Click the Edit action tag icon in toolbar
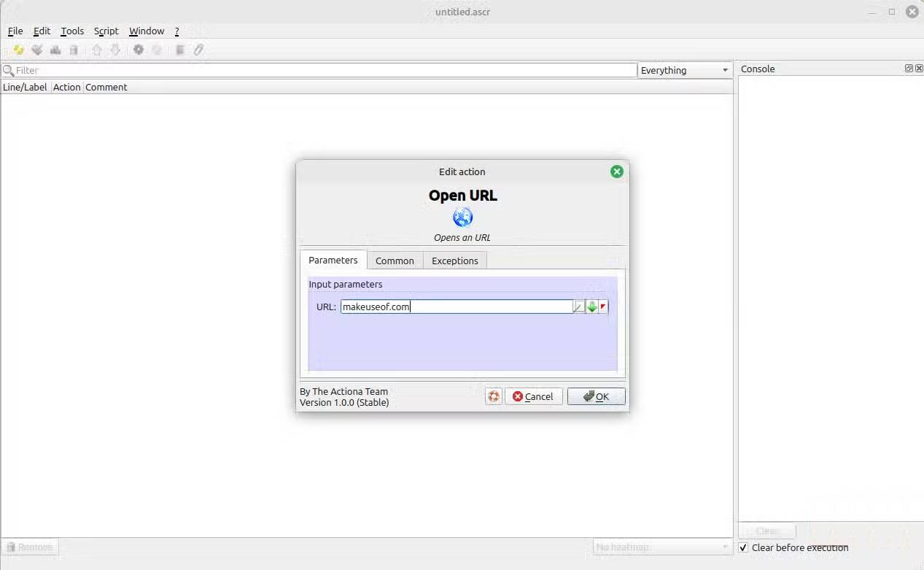Image resolution: width=924 pixels, height=570 pixels. tap(37, 50)
